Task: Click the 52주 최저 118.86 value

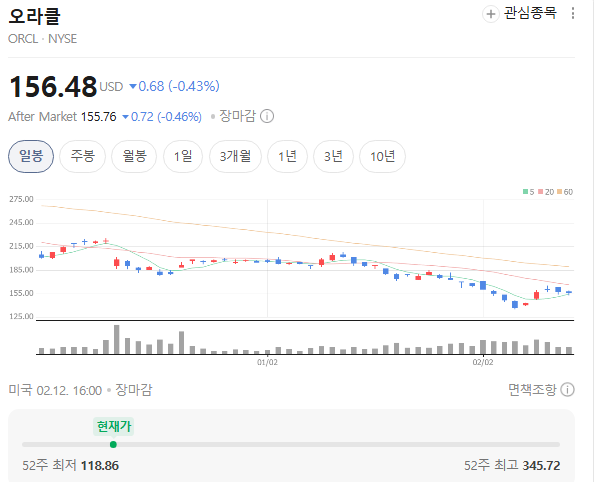Action: [100, 465]
